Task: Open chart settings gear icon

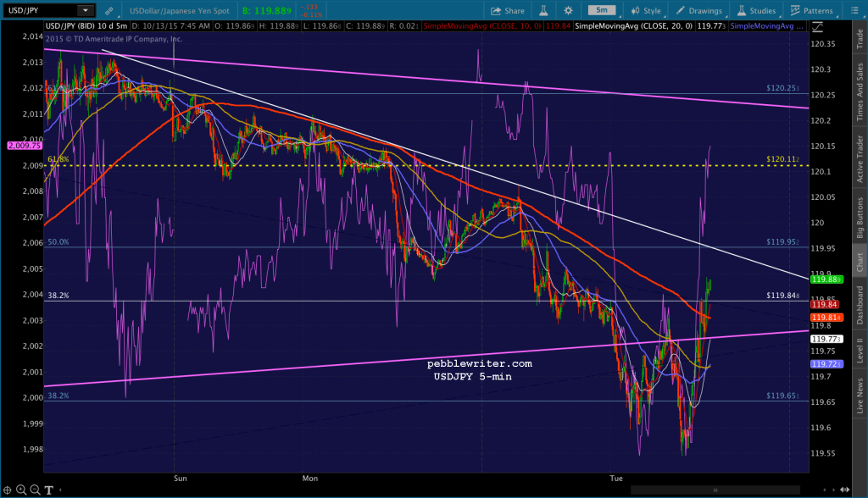Action: tap(568, 10)
